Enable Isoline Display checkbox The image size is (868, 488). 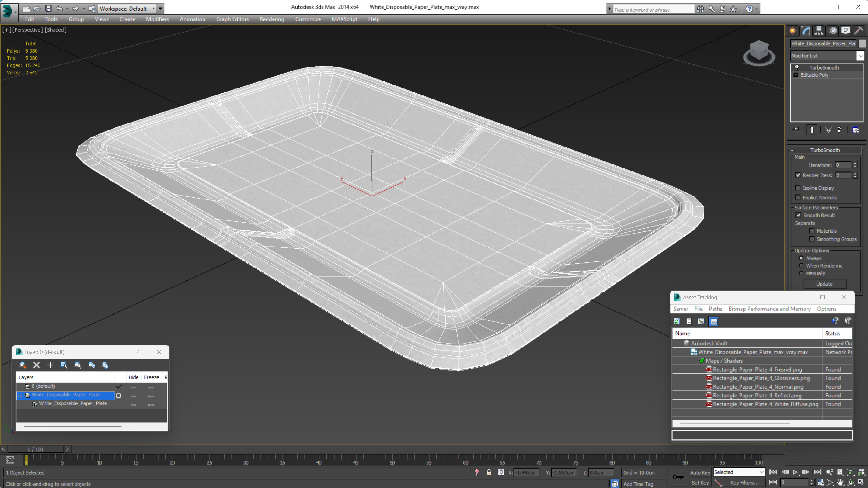tap(798, 188)
